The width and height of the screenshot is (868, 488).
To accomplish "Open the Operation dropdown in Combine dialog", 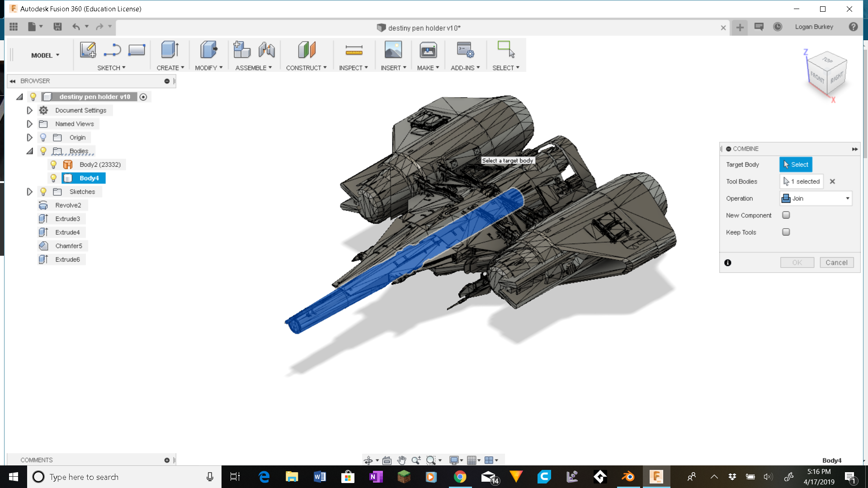I will pos(847,198).
